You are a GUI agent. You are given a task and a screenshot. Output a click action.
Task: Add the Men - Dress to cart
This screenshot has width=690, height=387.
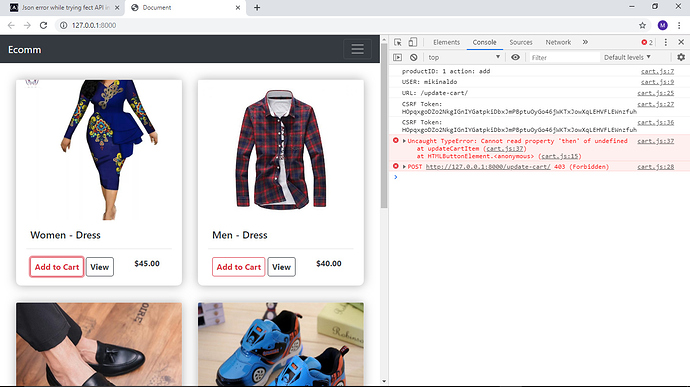click(239, 267)
